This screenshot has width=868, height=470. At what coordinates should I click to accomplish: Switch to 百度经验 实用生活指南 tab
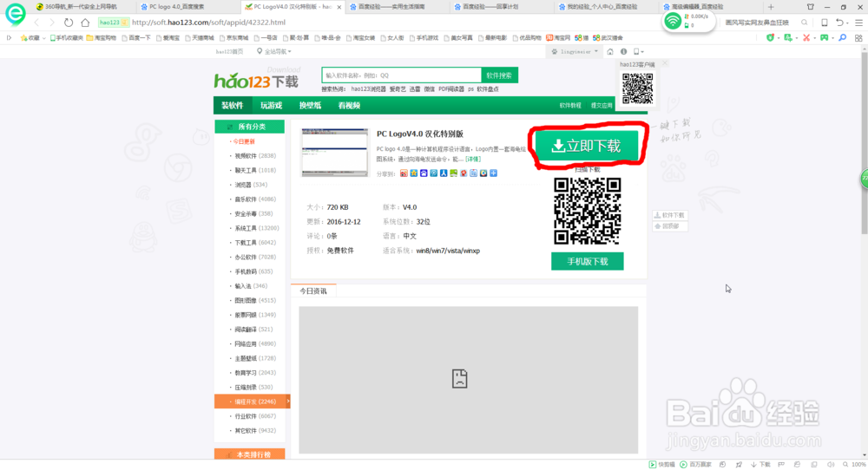391,7
